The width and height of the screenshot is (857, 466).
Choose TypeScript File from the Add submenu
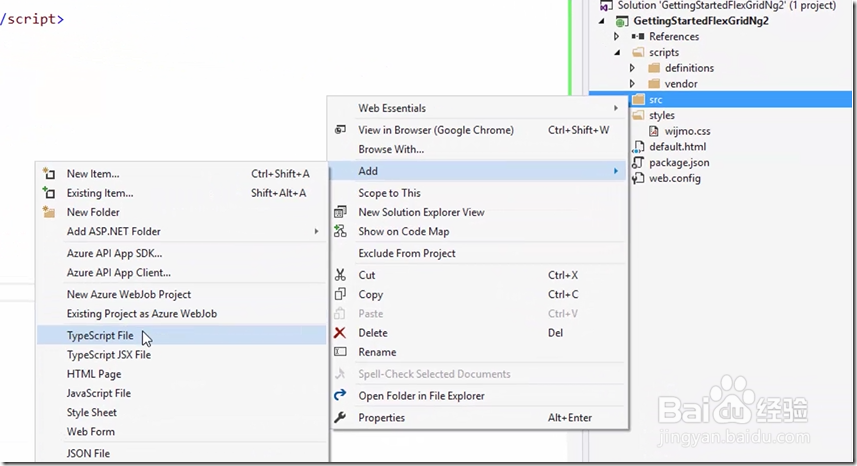coord(181,335)
